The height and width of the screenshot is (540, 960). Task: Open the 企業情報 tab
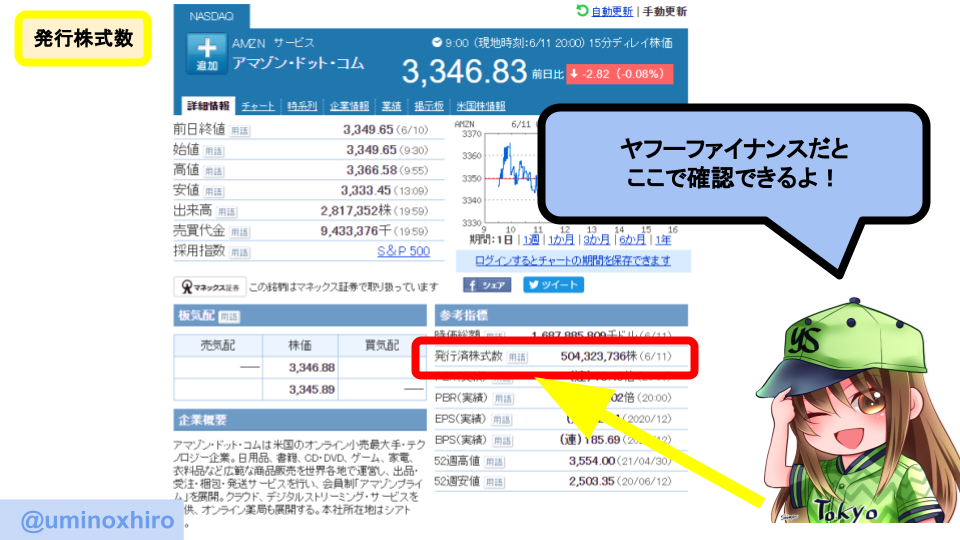pos(349,106)
